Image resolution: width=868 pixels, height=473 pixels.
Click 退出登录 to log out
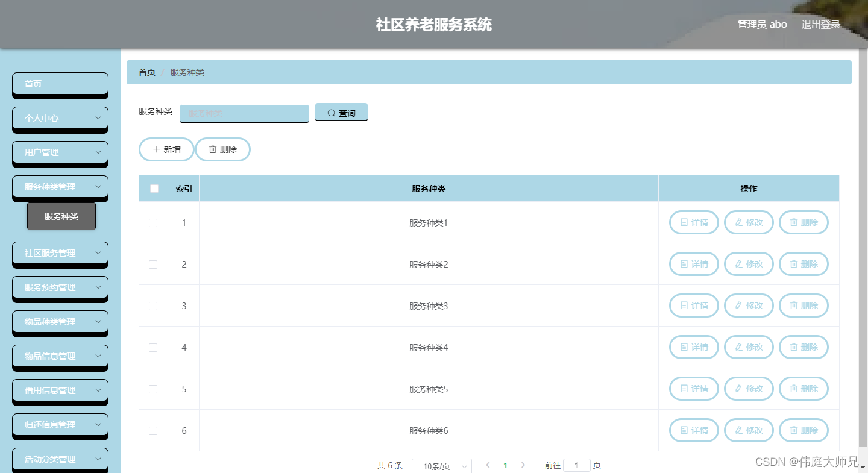point(820,25)
